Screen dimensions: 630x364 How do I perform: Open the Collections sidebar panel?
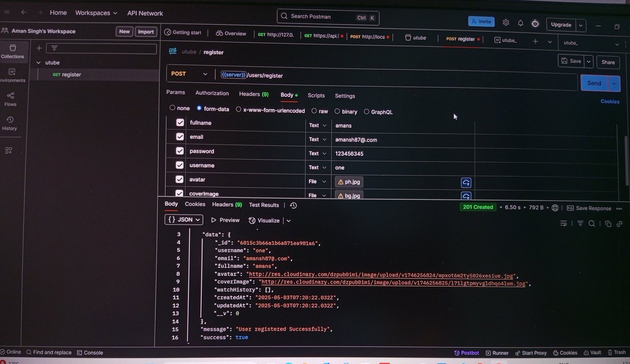click(12, 50)
